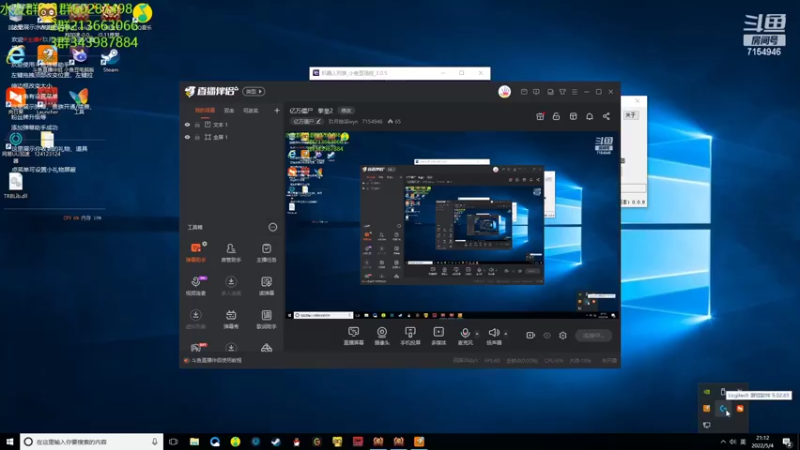Open the TRBLib.dll desktop file

(x=16, y=186)
